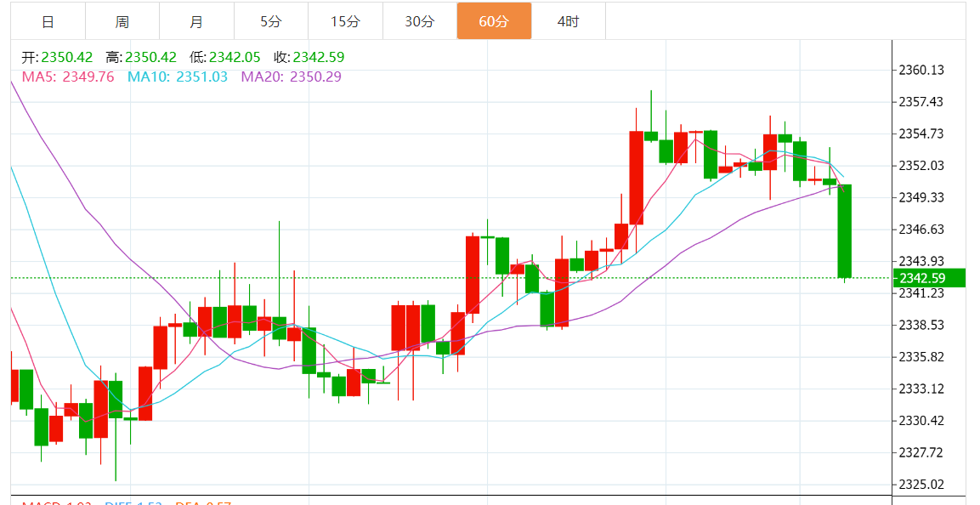
Task: Click the 2346.63 price axis label
Action: (x=921, y=230)
